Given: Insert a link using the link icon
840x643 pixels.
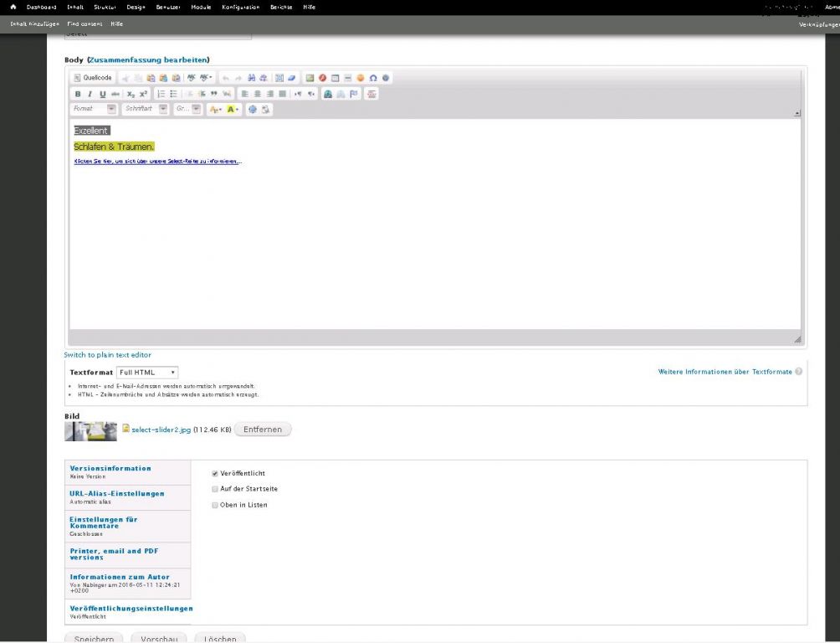Looking at the screenshot, I should (x=329, y=94).
